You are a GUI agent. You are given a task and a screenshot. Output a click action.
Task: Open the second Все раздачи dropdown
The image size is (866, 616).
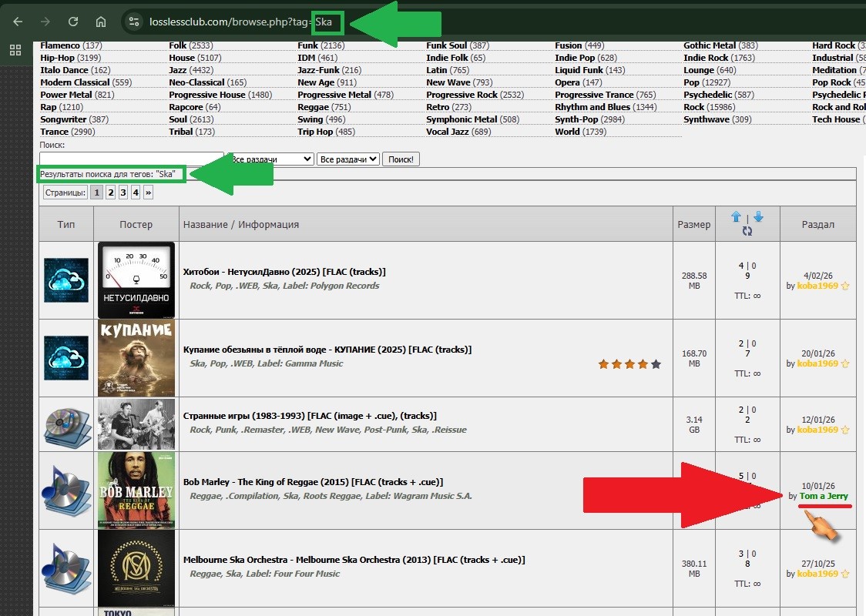(348, 159)
